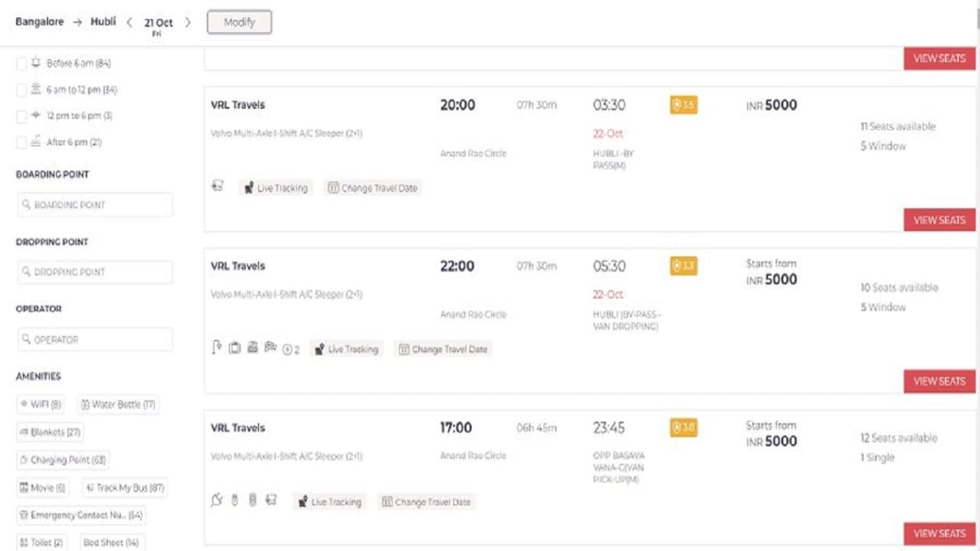The height and width of the screenshot is (551, 980).
Task: Click the page vertical scrollbar
Action: (976, 230)
